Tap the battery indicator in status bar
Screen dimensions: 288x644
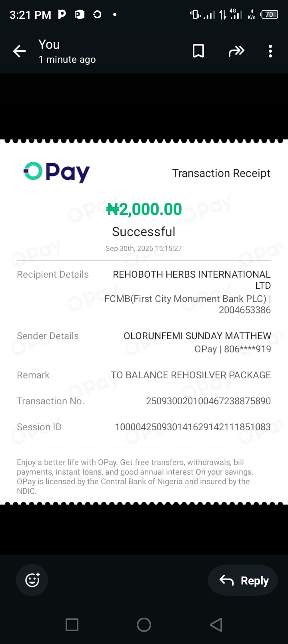pos(269,15)
